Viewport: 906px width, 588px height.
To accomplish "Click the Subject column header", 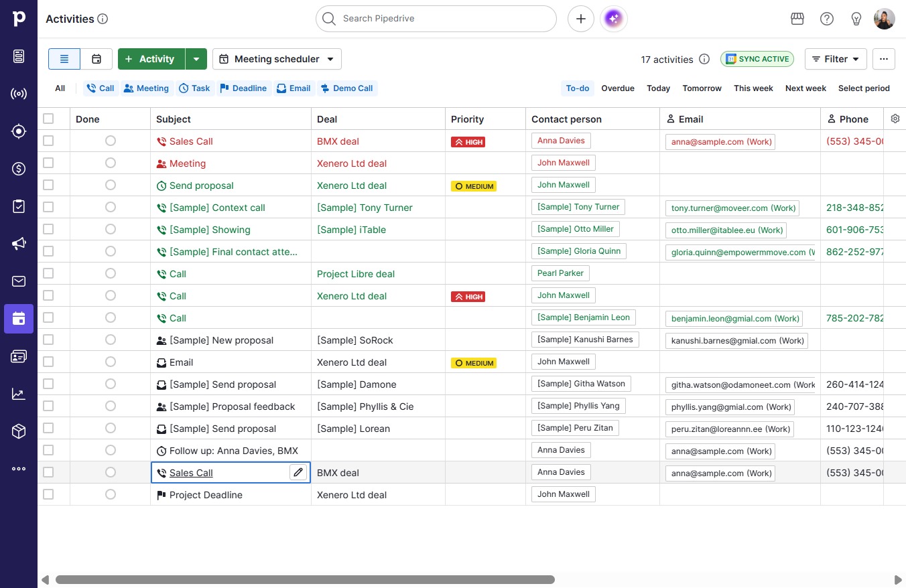I will pos(231,119).
